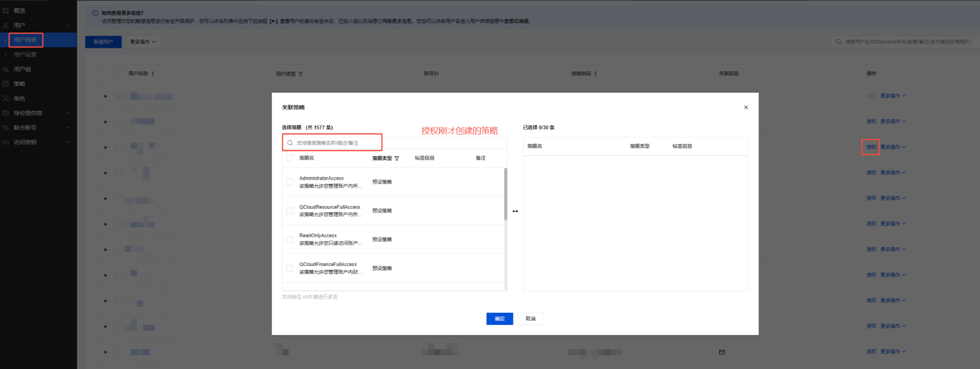
Task: Click the 已选择 0/30 条 label
Action: click(x=539, y=127)
